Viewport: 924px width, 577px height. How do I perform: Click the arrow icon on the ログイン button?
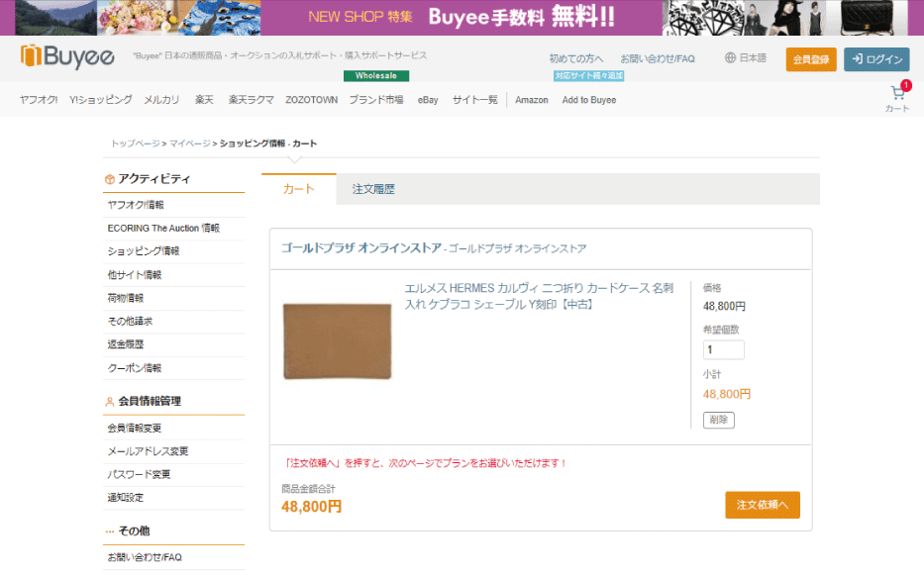860,59
